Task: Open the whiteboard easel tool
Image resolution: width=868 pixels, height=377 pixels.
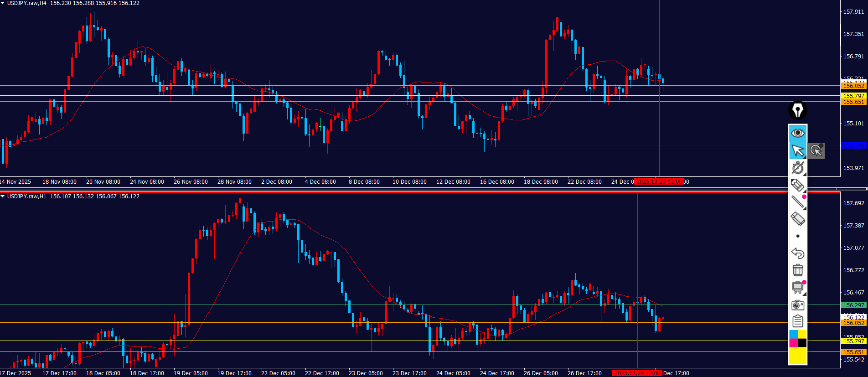Action: pyautogui.click(x=797, y=287)
